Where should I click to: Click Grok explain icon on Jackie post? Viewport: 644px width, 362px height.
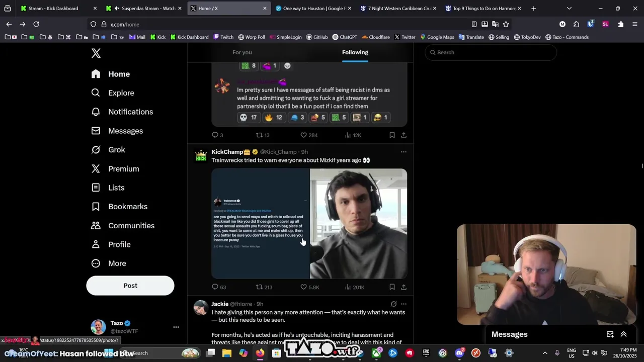point(393,304)
